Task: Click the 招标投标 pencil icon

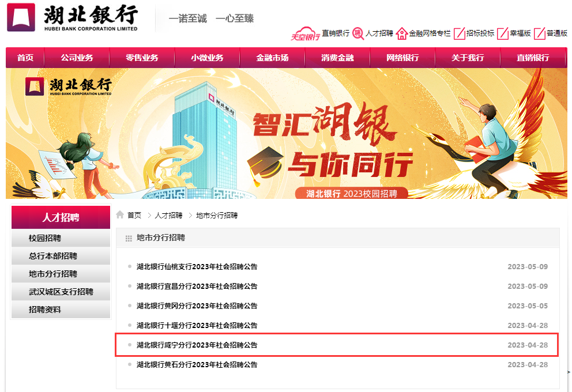Action: point(460,33)
